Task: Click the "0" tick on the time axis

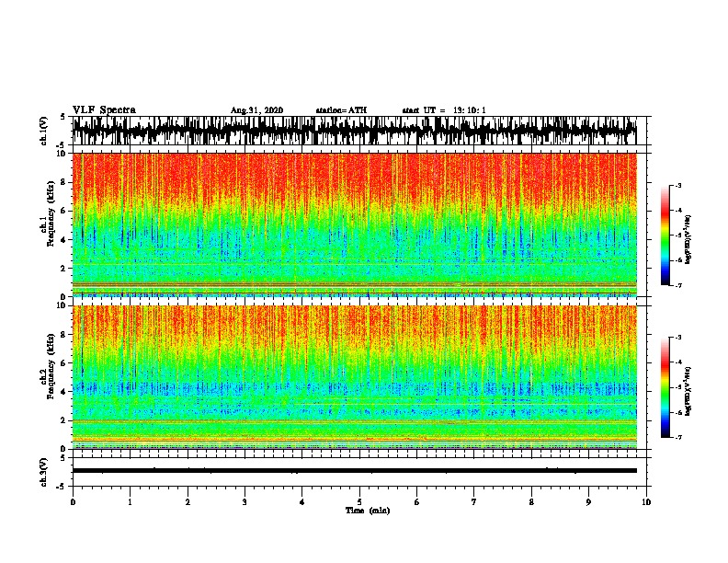Action: pyautogui.click(x=73, y=502)
